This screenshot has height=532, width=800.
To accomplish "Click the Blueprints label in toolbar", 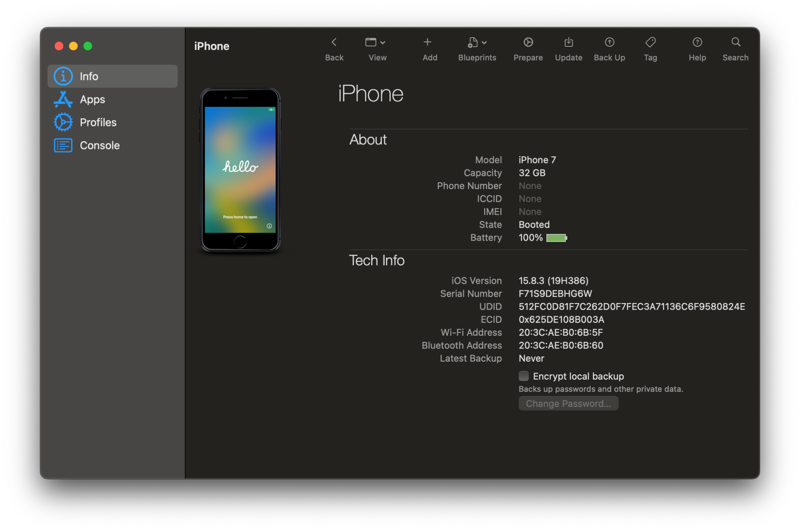I will point(477,58).
